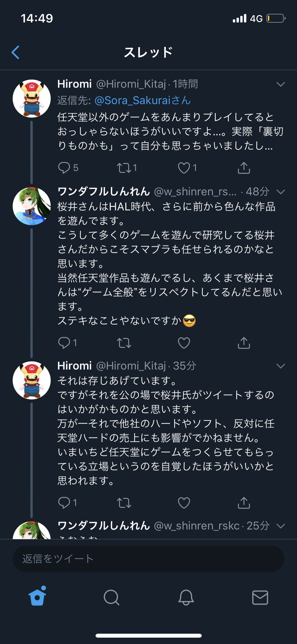Like the ワンダフルしんれん 48分 tweet
The height and width of the screenshot is (644, 297).
pos(184,343)
